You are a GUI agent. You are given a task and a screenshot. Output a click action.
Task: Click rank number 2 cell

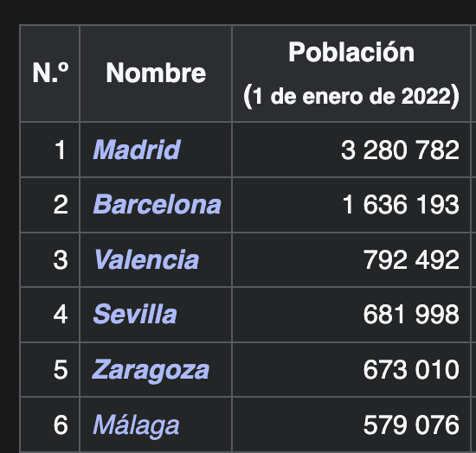click(50, 205)
